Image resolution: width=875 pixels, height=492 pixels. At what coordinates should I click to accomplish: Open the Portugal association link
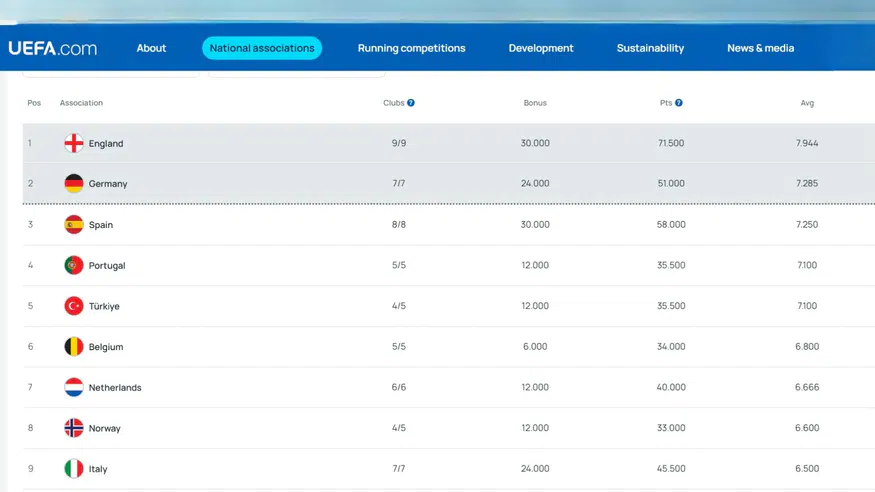point(107,266)
